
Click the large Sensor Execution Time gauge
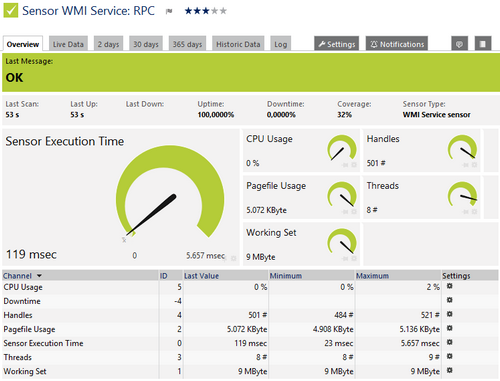coord(170,192)
